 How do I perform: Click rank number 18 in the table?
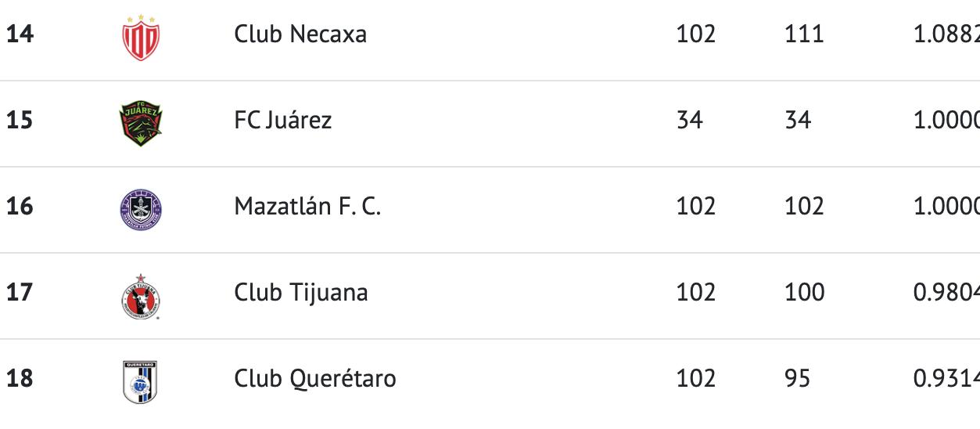pos(20,379)
